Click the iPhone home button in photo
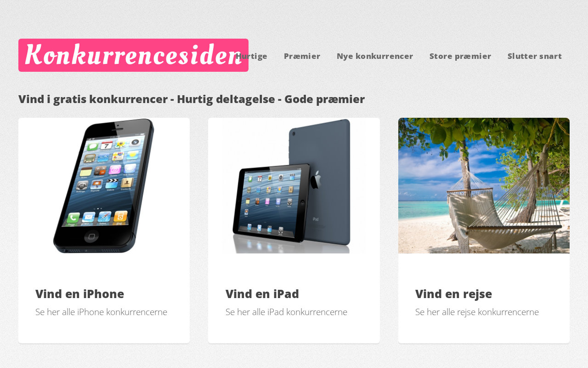This screenshot has height=368, width=588. (91, 236)
